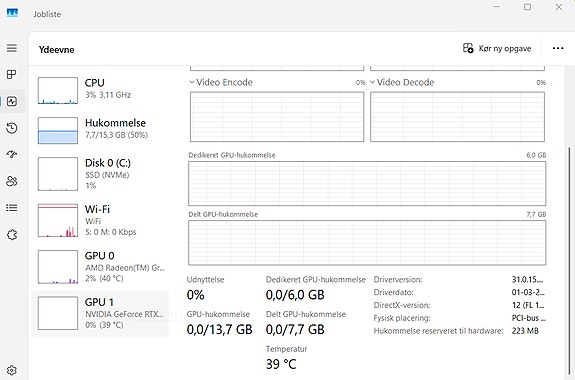This screenshot has height=380, width=575.
Task: Click the Wi-Fi activity graph thumbnail
Action: (x=58, y=220)
